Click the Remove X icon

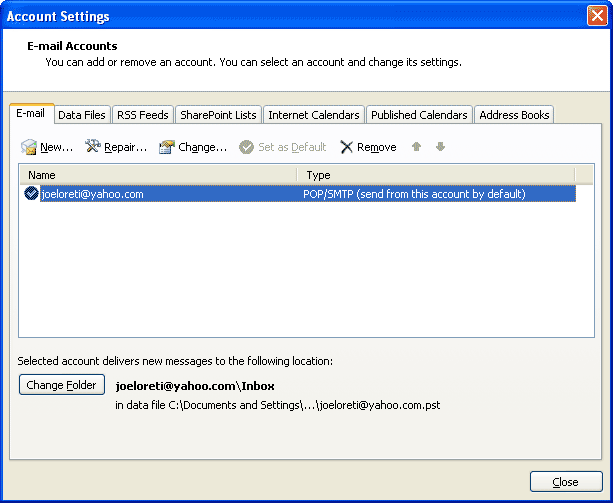pyautogui.click(x=347, y=147)
